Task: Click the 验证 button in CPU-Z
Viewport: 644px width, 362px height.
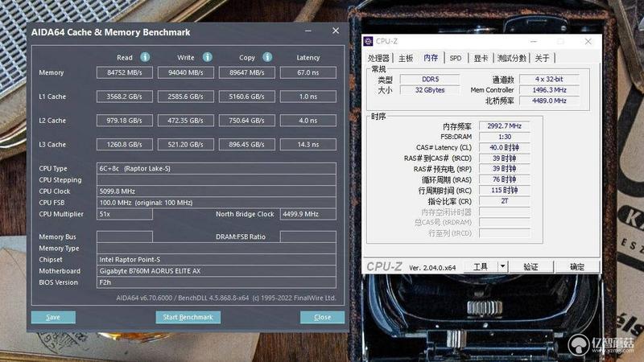Action: point(530,267)
